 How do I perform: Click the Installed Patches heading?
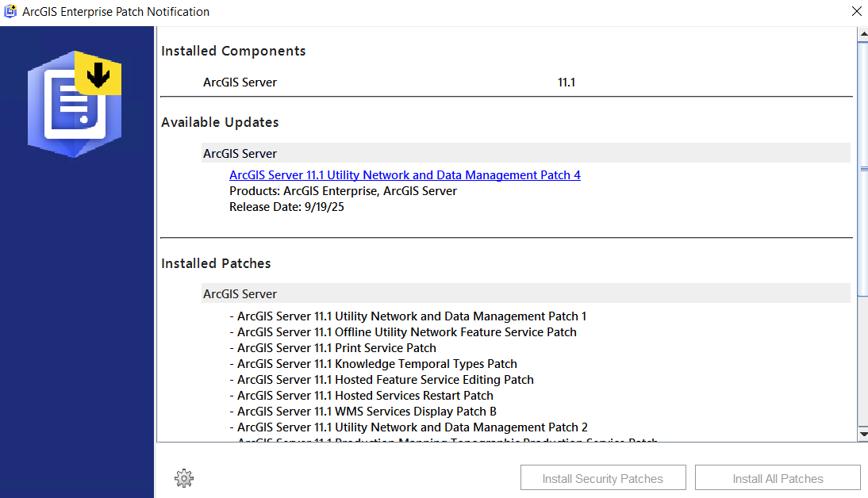tap(216, 263)
